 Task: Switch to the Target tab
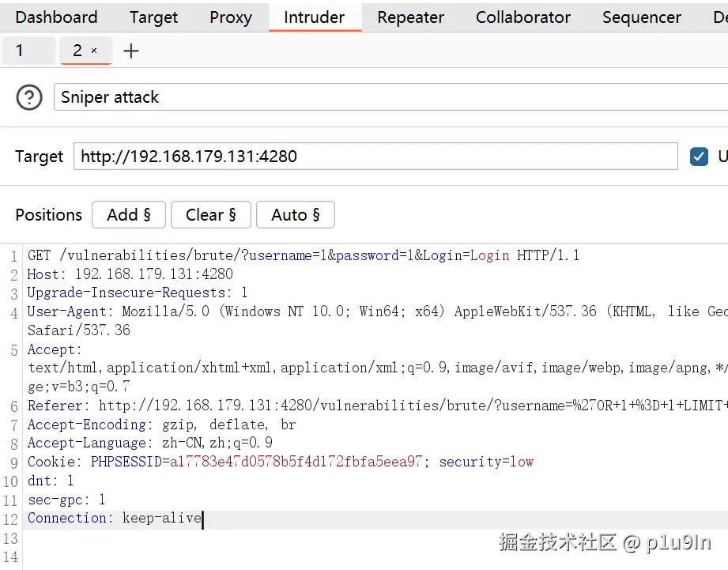[x=153, y=17]
